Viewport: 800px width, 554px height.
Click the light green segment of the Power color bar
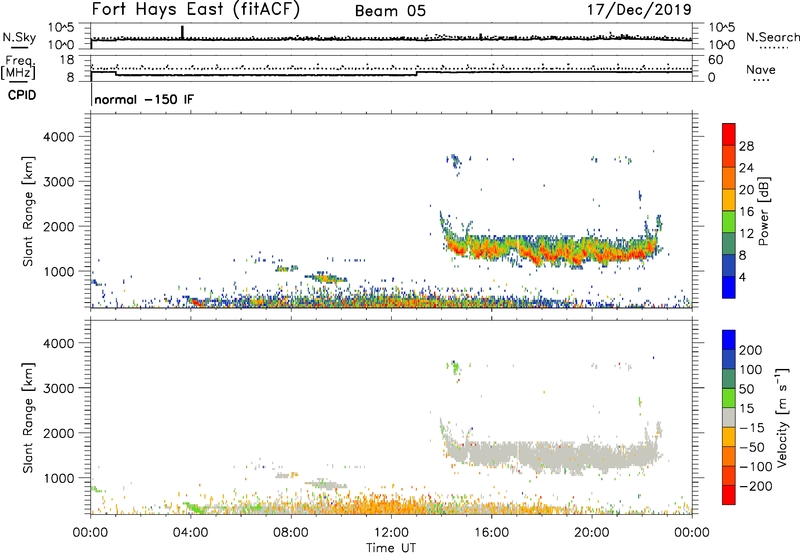click(729, 221)
